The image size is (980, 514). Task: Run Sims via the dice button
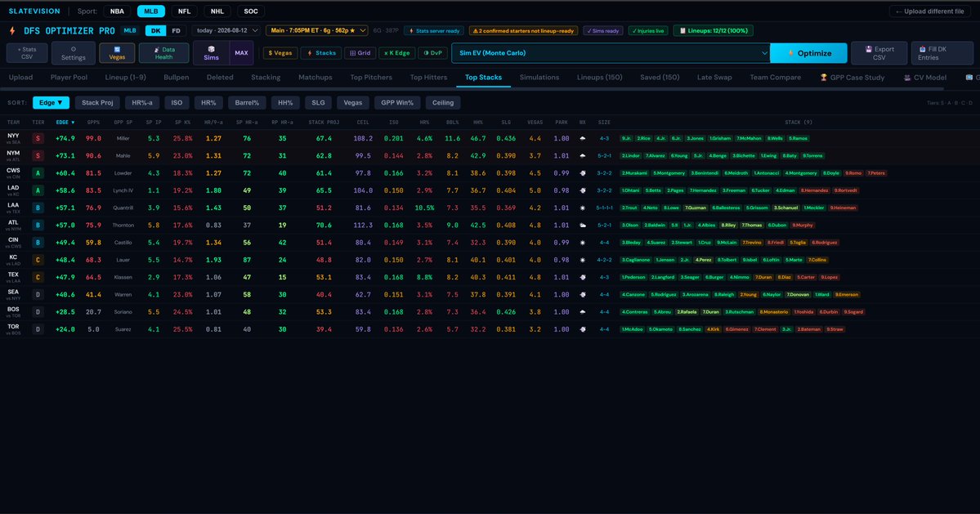tap(211, 53)
